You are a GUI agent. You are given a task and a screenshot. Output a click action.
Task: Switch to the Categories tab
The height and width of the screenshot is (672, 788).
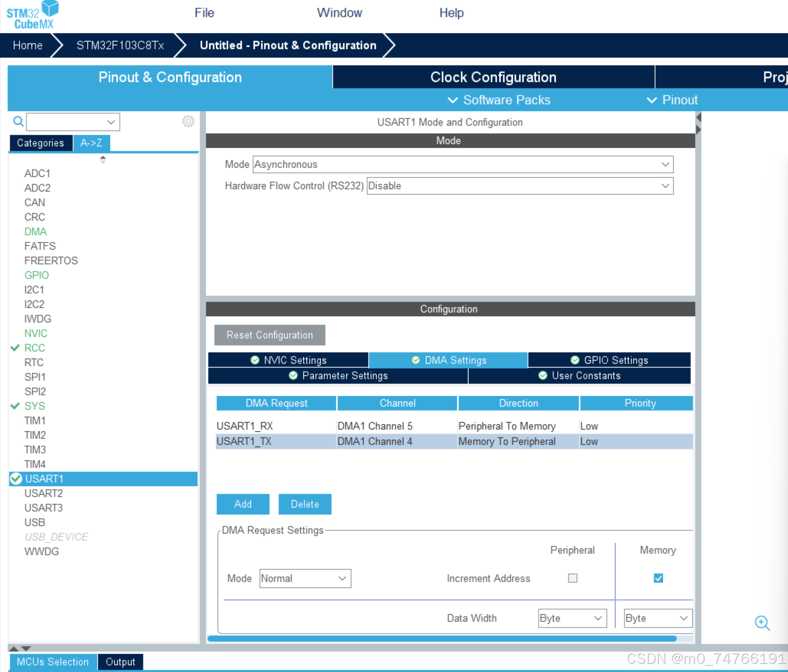coord(41,143)
